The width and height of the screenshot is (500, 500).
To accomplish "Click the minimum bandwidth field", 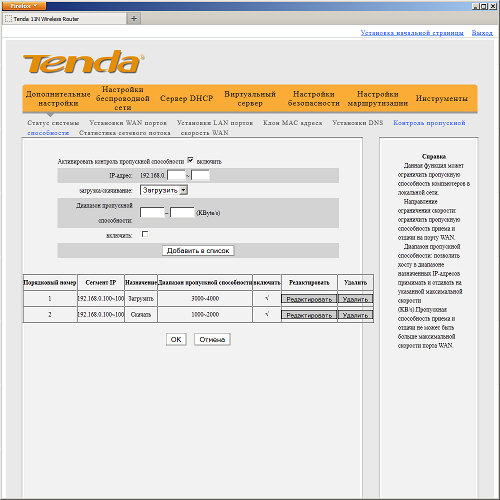I will pyautogui.click(x=152, y=213).
